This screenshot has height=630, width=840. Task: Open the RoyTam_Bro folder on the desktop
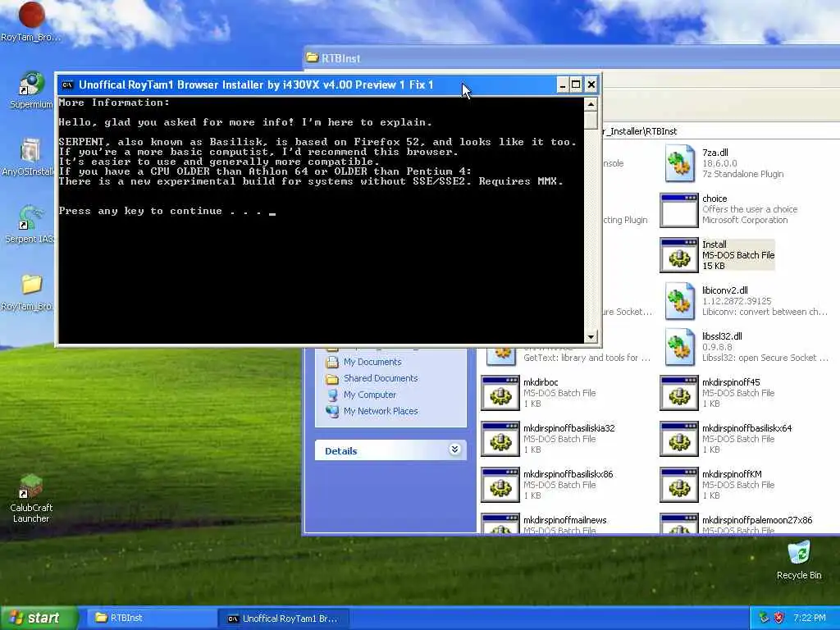pyautogui.click(x=31, y=285)
